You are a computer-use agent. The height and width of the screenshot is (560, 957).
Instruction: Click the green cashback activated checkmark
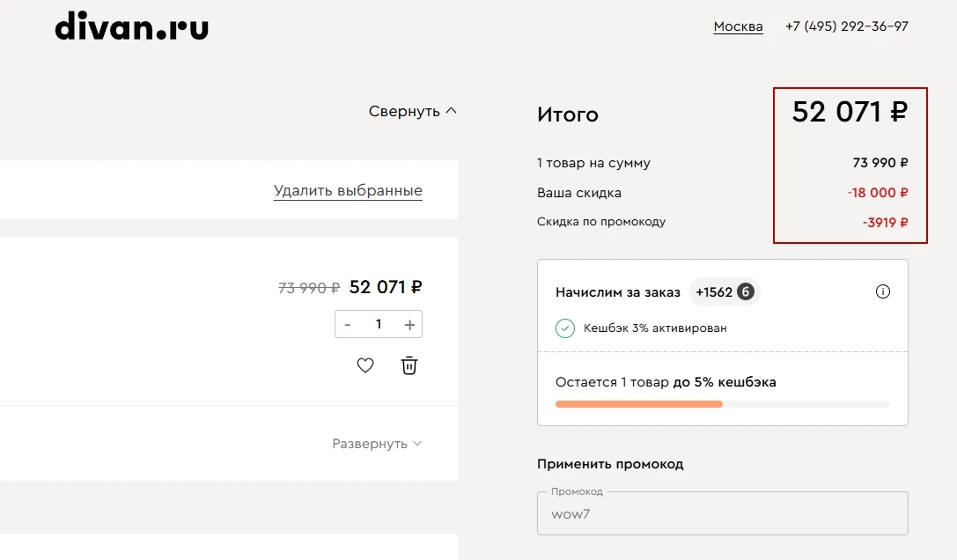pos(564,328)
